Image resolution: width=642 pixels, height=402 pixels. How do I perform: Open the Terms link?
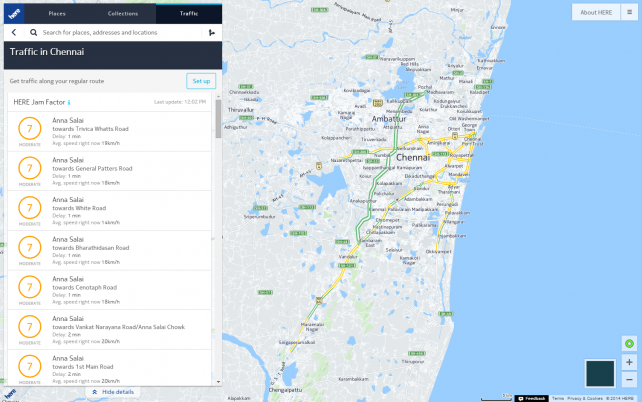click(558, 398)
